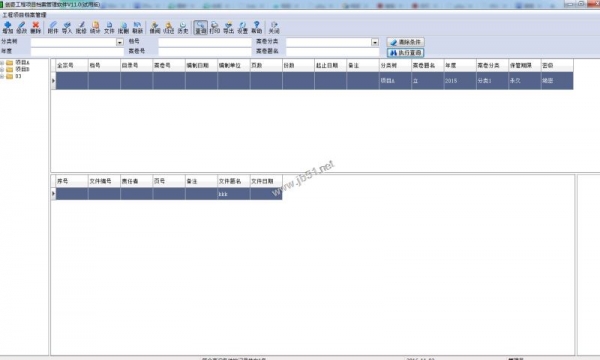
Task: Click the 密级 column header
Action: pyautogui.click(x=557, y=65)
